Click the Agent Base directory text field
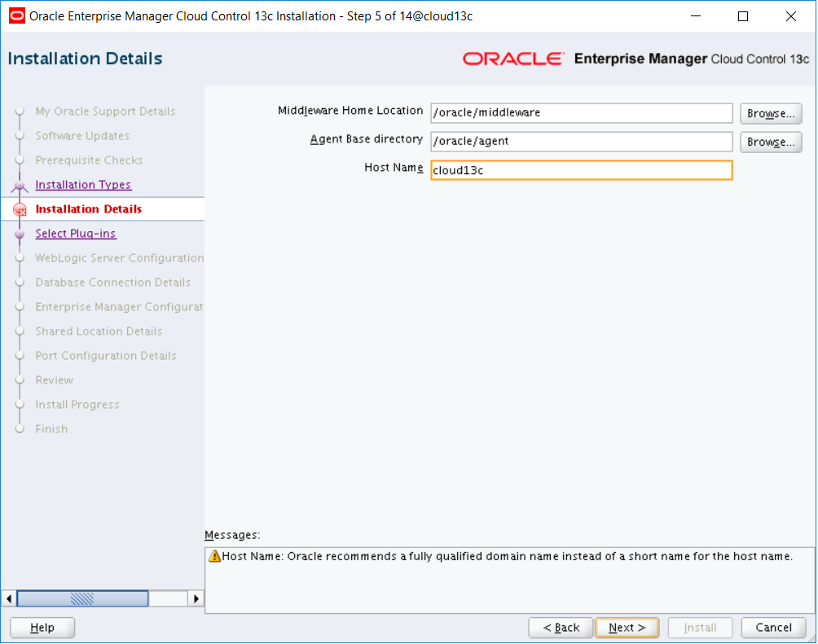818x644 pixels. pos(581,142)
